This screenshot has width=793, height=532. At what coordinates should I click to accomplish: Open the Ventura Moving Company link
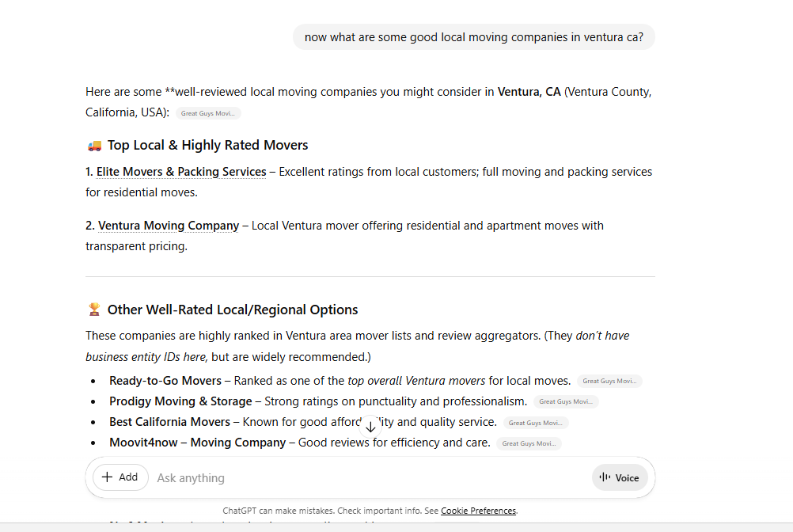tap(168, 226)
